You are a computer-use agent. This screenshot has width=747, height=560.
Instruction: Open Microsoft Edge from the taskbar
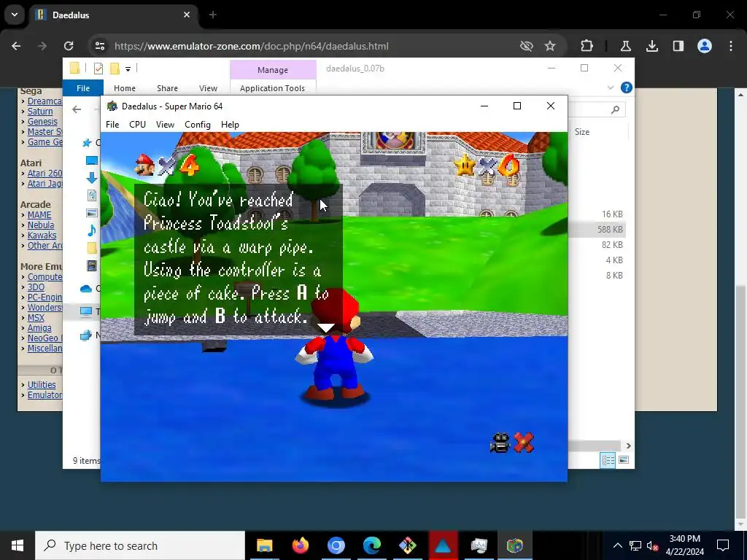371,545
